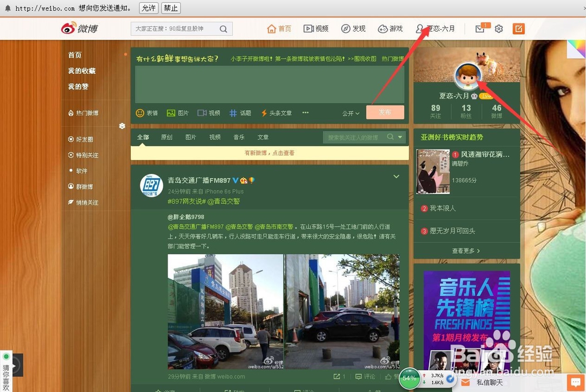Viewport: 586px width, 392px height.
Task: Open messages via the envelope icon with badge
Action: pyautogui.click(x=479, y=28)
